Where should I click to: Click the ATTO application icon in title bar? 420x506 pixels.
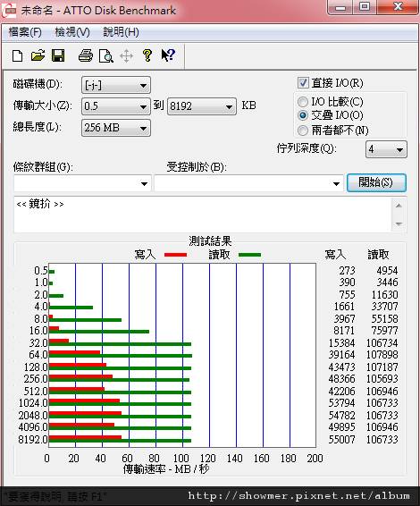point(9,11)
